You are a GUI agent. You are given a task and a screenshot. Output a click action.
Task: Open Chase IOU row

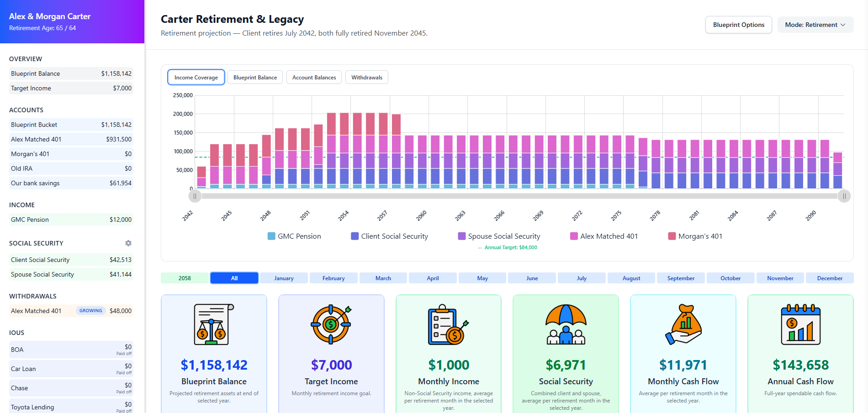[x=71, y=388]
